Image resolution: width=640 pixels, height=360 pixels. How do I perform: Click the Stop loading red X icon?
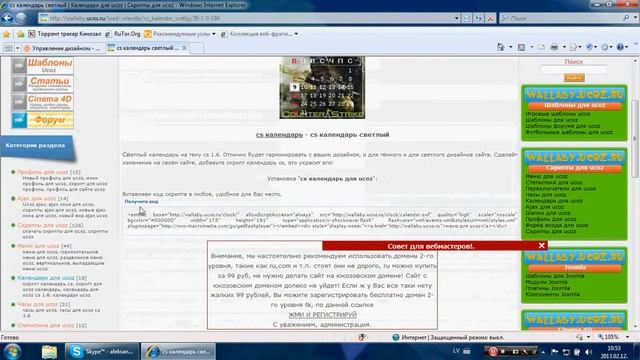[490, 18]
